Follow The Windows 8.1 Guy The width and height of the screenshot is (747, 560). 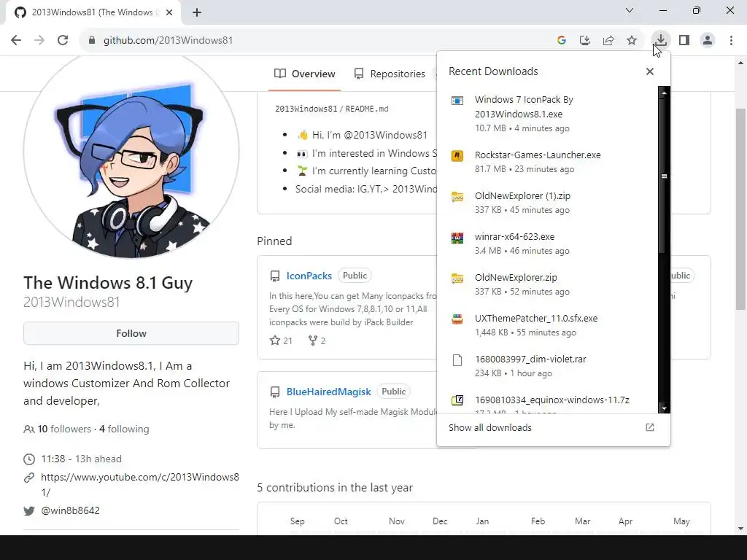(131, 333)
